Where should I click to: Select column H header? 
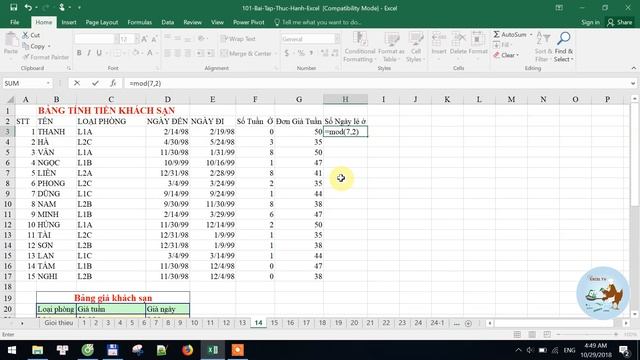click(345, 99)
